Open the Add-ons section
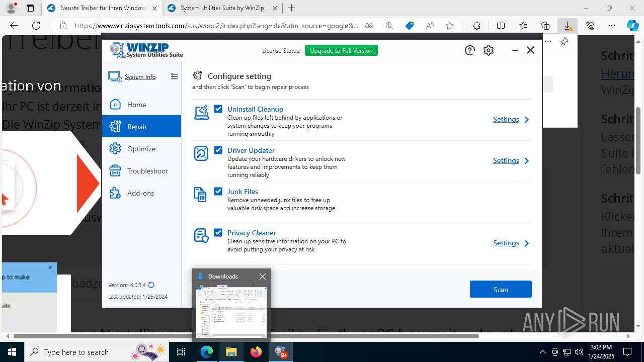 (141, 193)
